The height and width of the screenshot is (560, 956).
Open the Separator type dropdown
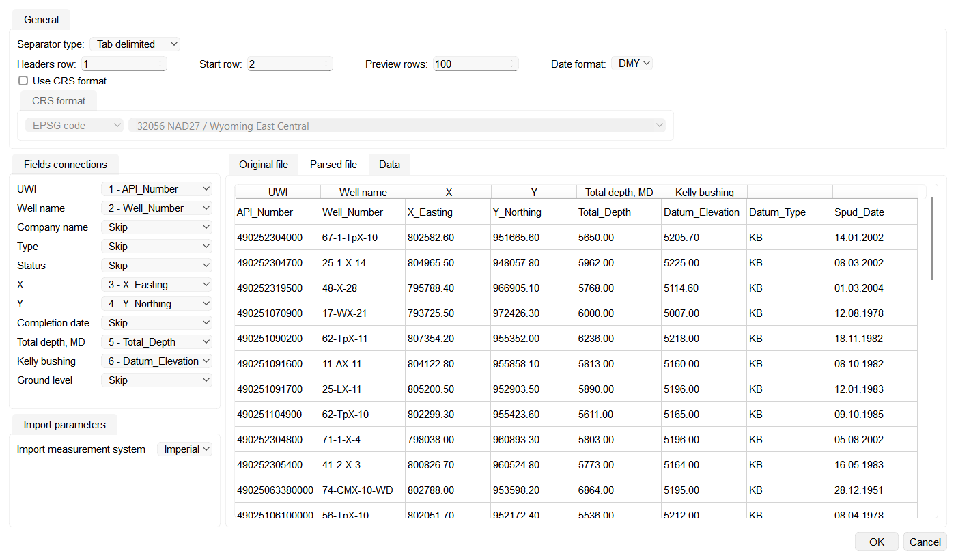135,44
